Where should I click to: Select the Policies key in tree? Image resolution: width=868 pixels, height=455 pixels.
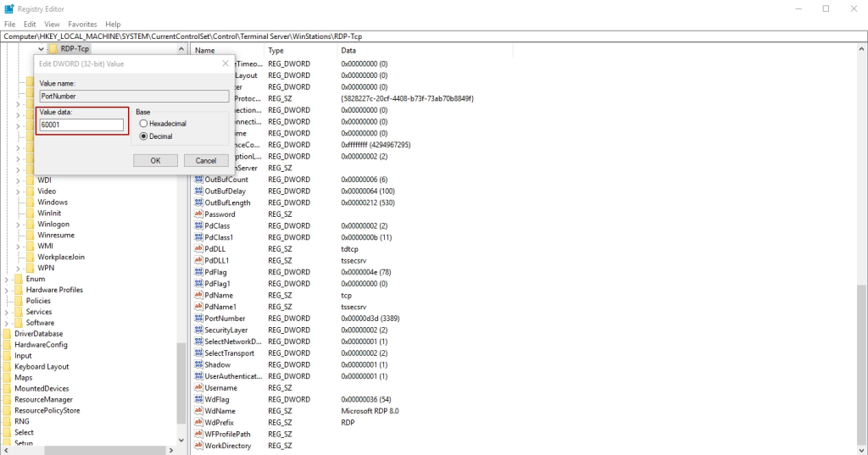38,301
